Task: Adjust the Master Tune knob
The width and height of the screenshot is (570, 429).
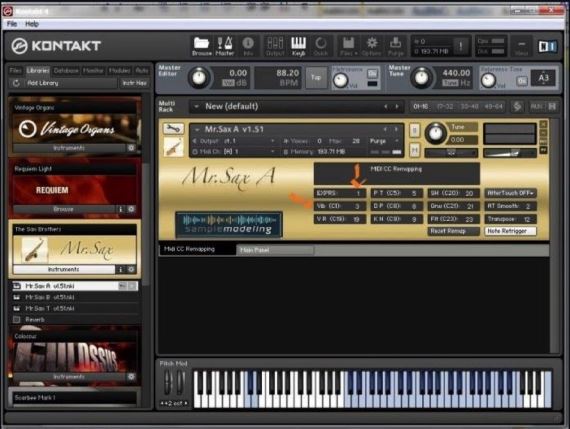Action: [421, 77]
